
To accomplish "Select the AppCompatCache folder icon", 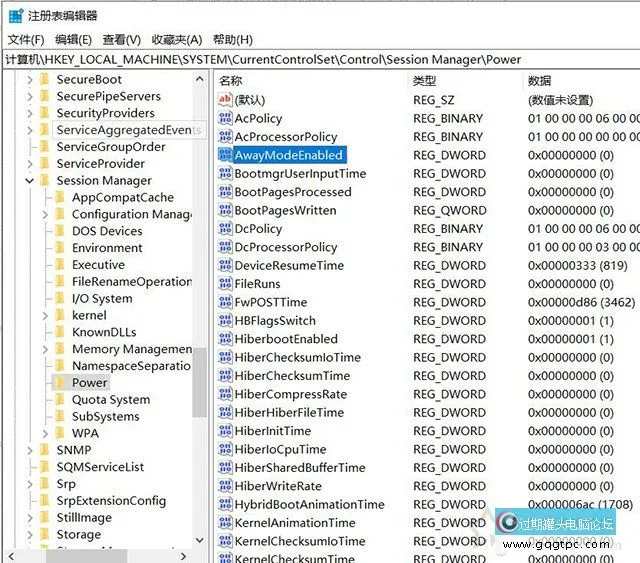I will (60, 197).
